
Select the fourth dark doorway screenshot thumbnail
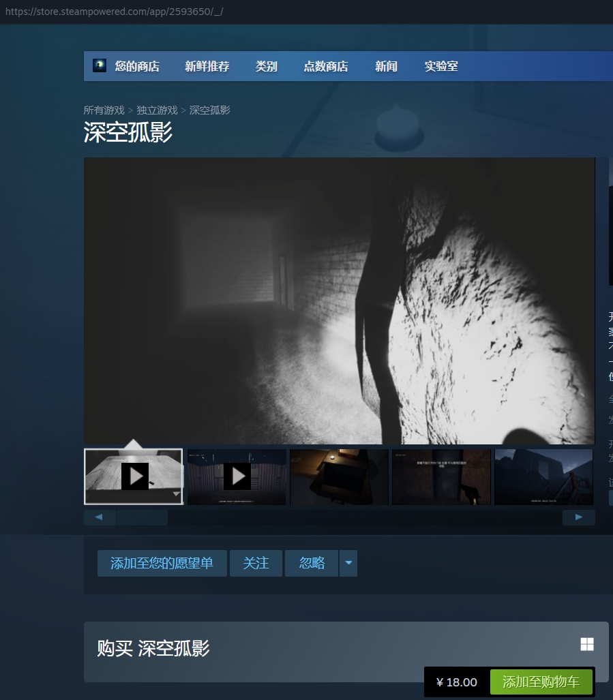click(x=441, y=477)
